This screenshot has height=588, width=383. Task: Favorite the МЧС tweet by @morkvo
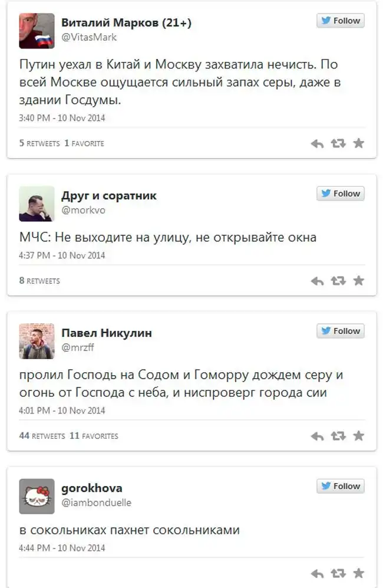tap(358, 281)
